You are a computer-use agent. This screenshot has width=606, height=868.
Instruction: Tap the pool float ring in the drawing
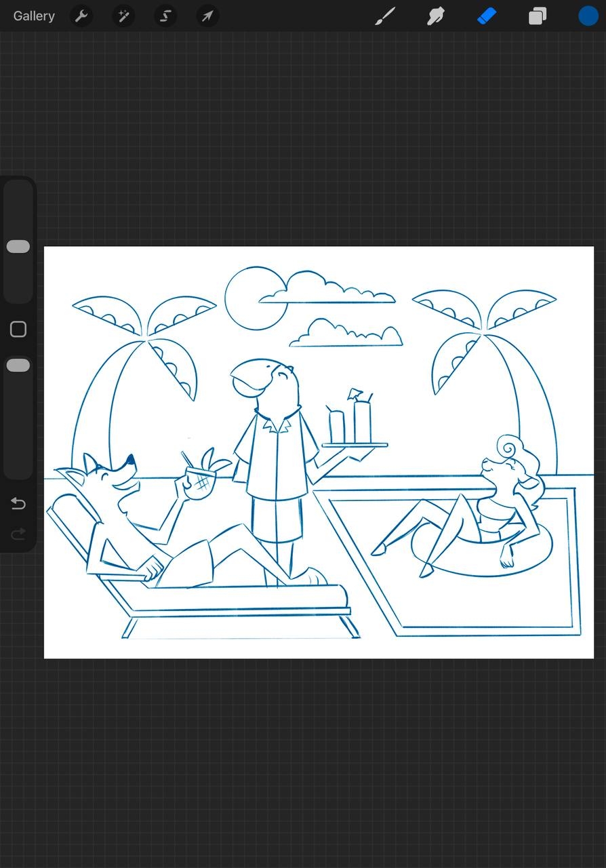click(481, 549)
